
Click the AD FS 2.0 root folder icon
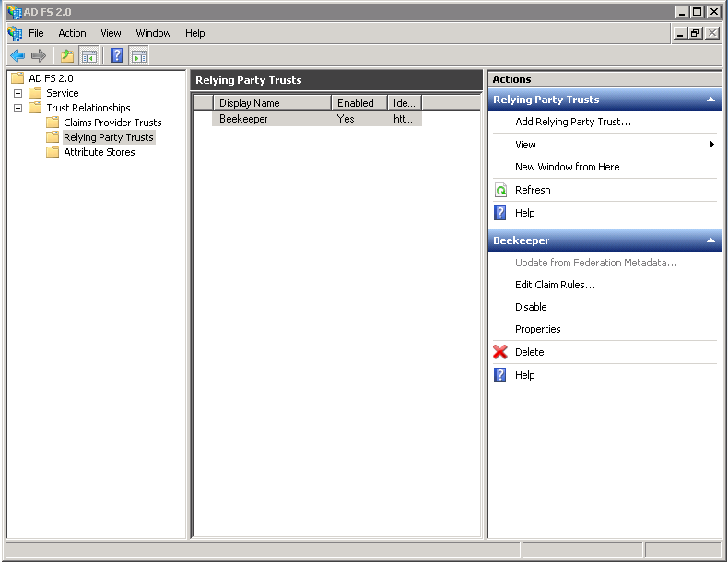point(18,77)
